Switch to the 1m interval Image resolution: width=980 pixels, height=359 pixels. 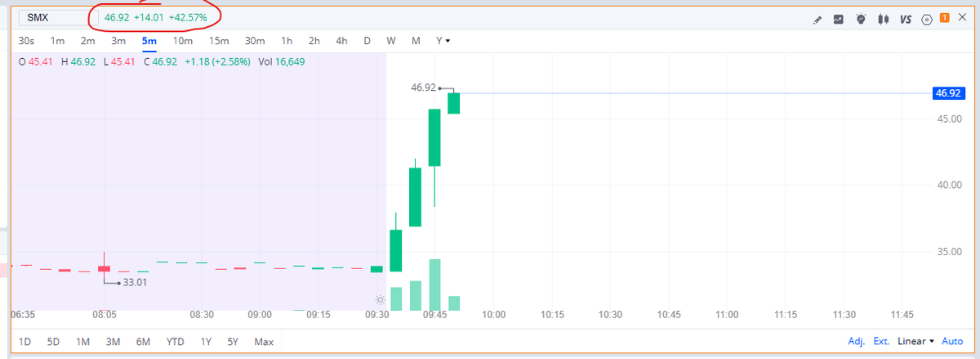(57, 40)
